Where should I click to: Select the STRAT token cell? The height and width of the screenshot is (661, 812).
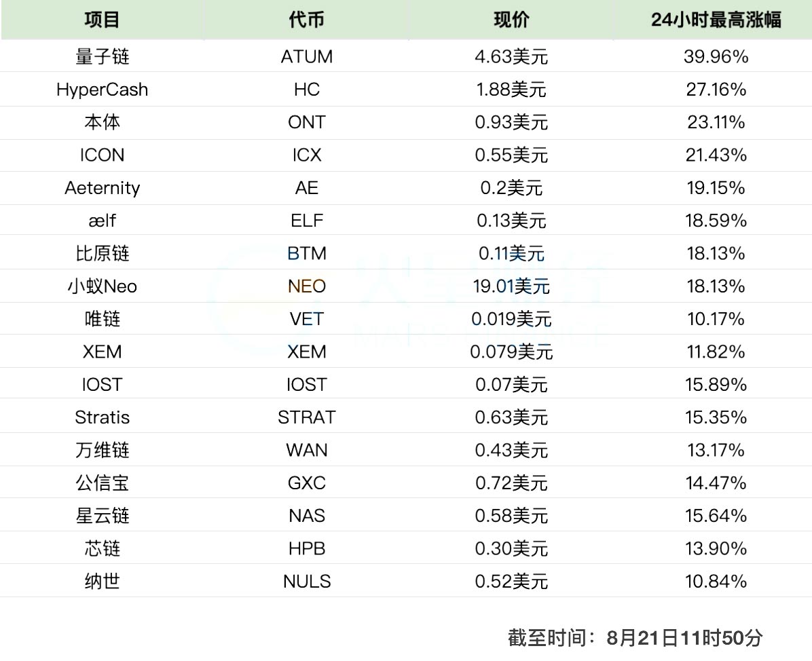pos(307,417)
